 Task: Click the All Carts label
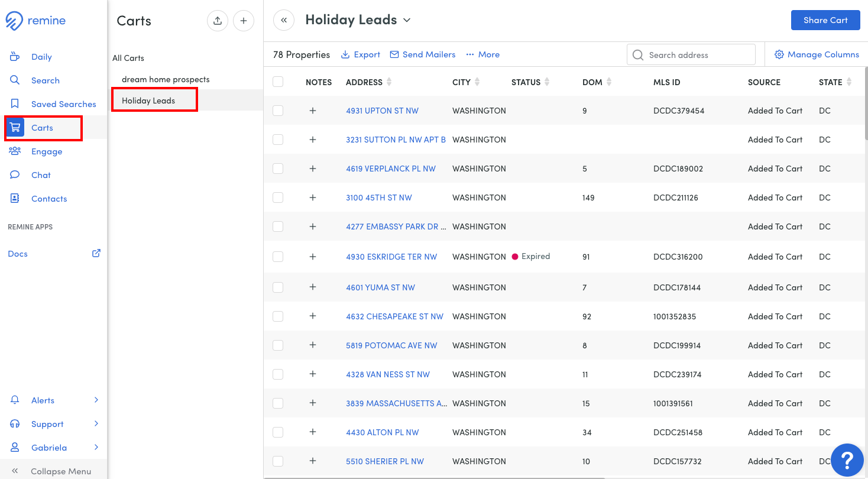(128, 58)
